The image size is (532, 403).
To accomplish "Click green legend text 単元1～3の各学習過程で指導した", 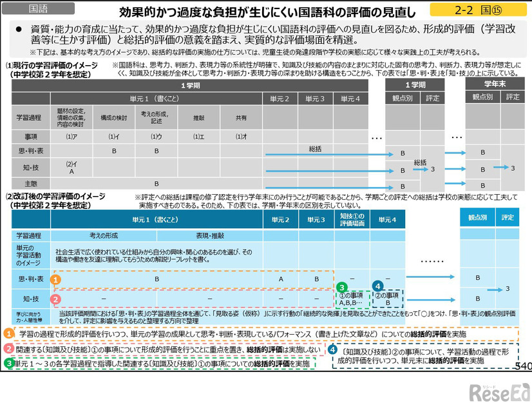I will tap(162, 364).
